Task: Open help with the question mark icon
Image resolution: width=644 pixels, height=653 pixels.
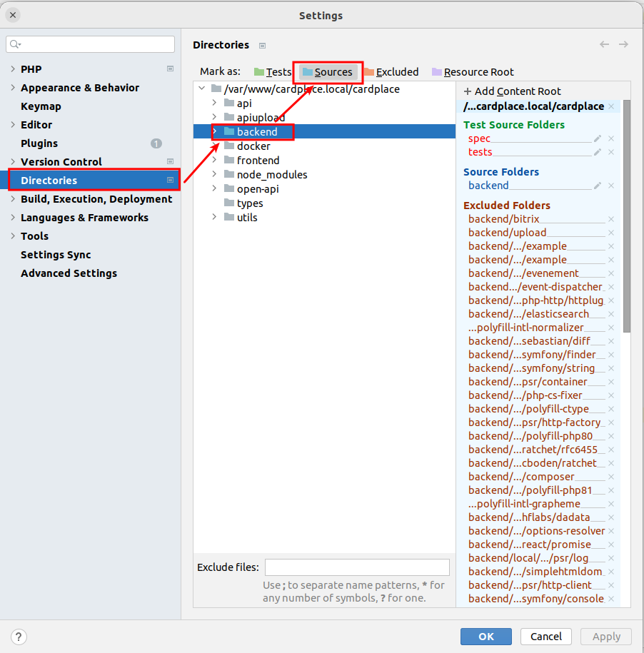Action: coord(19,637)
